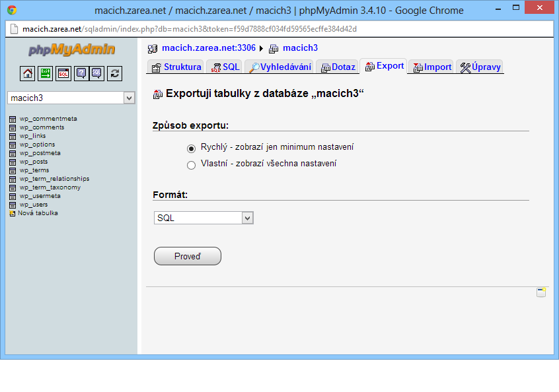
Task: Open the SQL documentation speech-bubble icon
Action: pyautogui.click(x=96, y=73)
